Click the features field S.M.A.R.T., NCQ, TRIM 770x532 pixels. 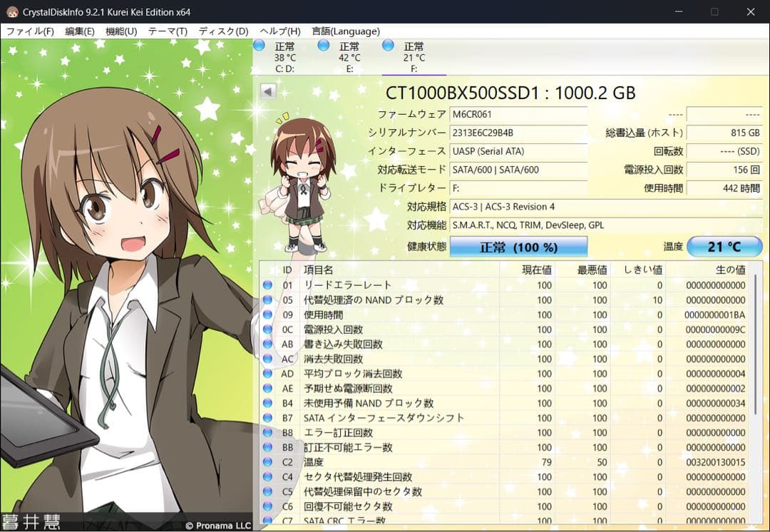(606, 225)
